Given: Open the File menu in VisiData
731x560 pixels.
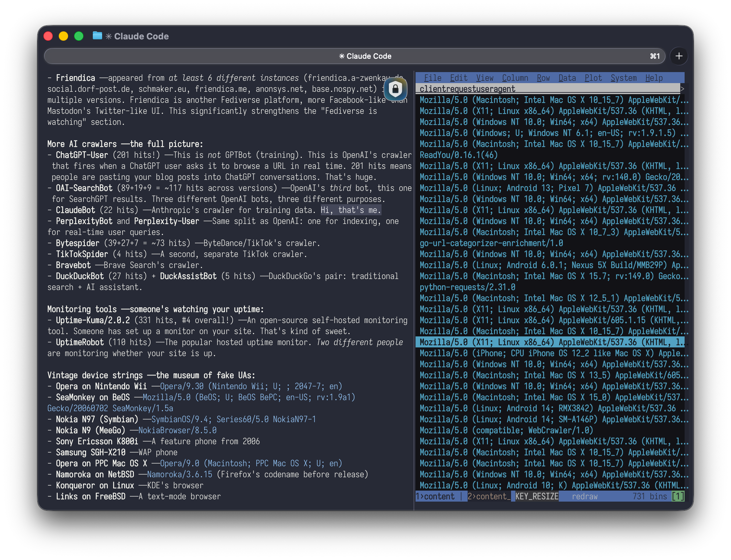Looking at the screenshot, I should 433,78.
